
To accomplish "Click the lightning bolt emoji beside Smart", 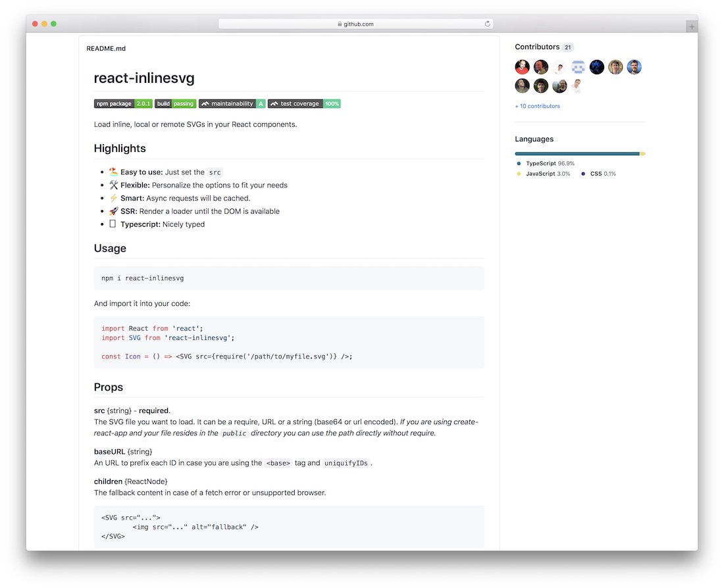I will pyautogui.click(x=113, y=197).
